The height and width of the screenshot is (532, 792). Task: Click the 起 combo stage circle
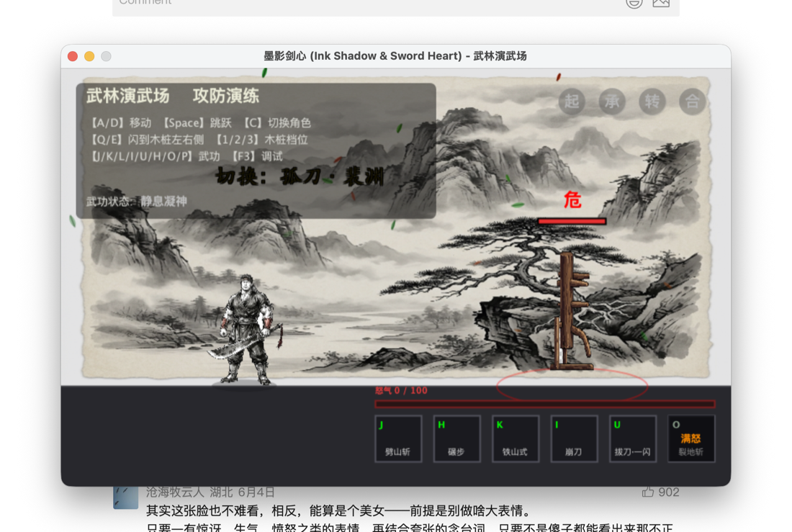point(572,102)
